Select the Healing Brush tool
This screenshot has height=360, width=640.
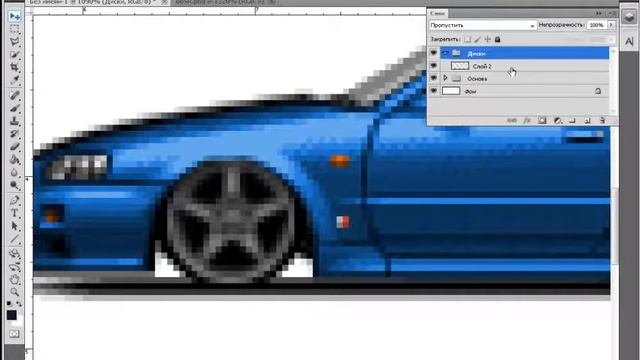point(14,96)
